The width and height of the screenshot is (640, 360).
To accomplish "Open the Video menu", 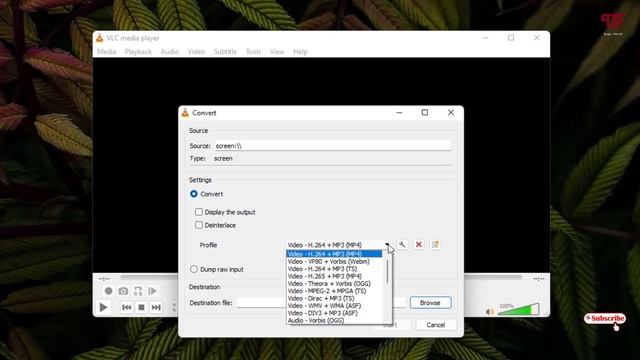I will (x=196, y=51).
